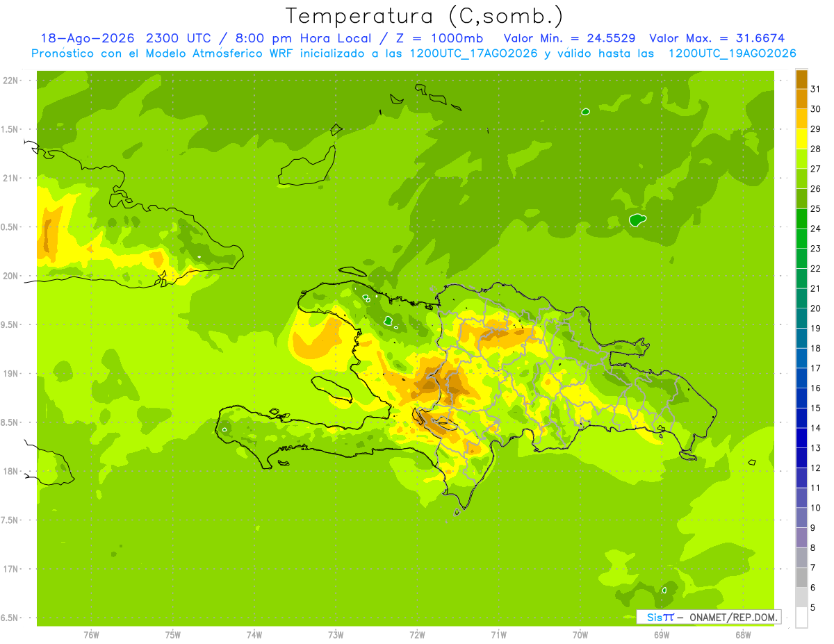Click color bar segment between 16 and 17

coord(801,378)
